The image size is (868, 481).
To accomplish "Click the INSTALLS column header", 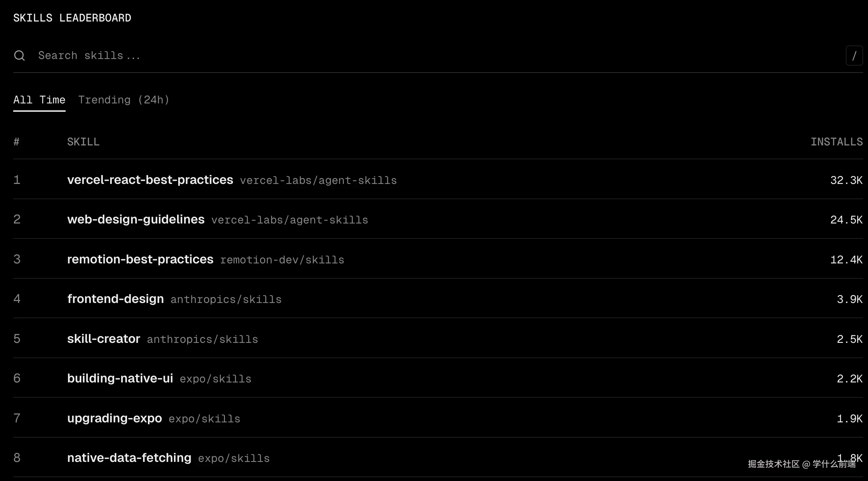I will point(836,142).
